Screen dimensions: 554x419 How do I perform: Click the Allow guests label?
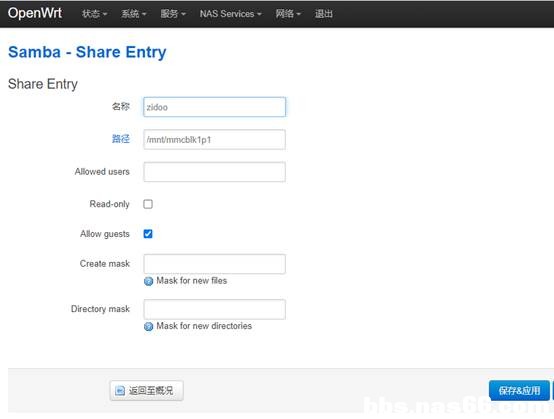[x=105, y=234]
